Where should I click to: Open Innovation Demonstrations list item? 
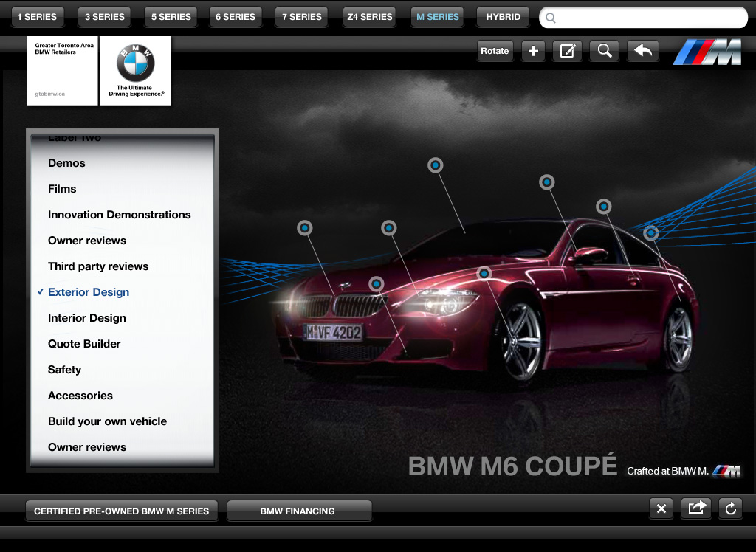coord(119,215)
